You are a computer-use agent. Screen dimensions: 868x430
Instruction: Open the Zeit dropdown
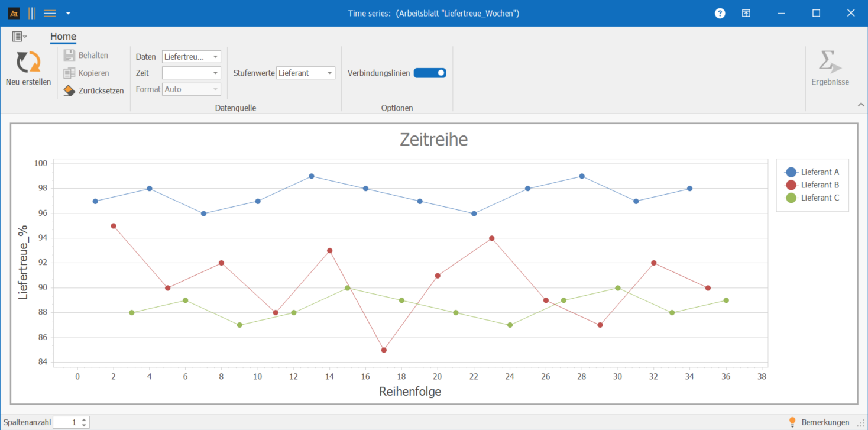[215, 73]
